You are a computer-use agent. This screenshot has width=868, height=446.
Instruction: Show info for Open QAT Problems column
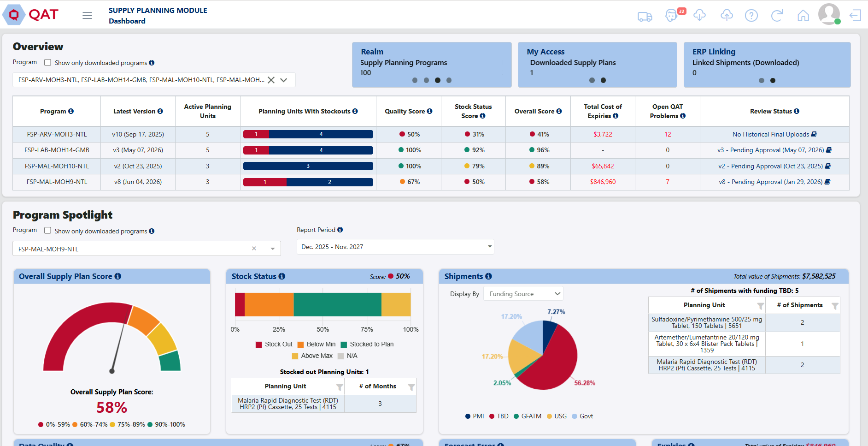point(683,116)
